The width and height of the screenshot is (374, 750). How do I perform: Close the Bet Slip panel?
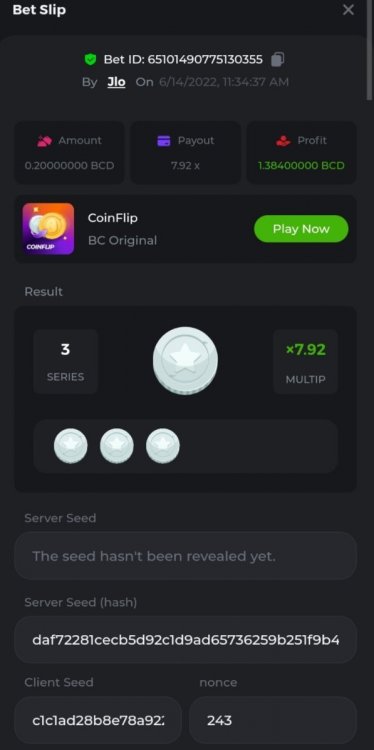coord(348,10)
